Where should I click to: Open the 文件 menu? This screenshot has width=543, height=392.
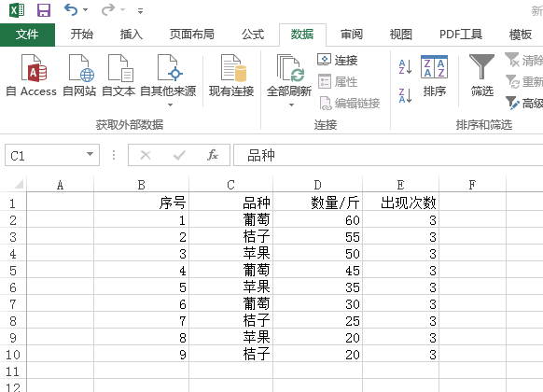pos(27,35)
